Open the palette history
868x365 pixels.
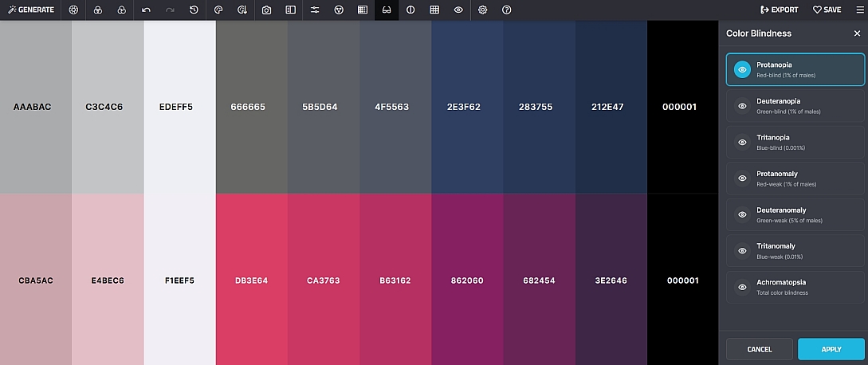[x=194, y=10]
